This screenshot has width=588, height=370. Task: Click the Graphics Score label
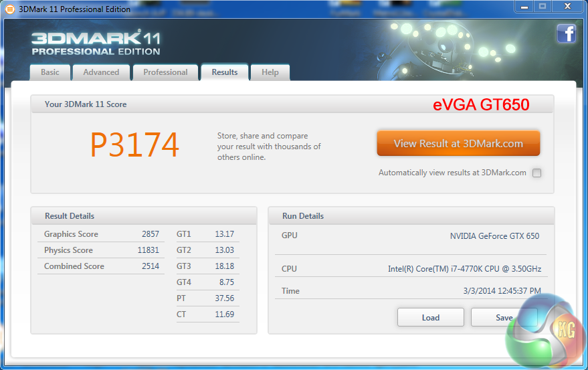pos(71,234)
